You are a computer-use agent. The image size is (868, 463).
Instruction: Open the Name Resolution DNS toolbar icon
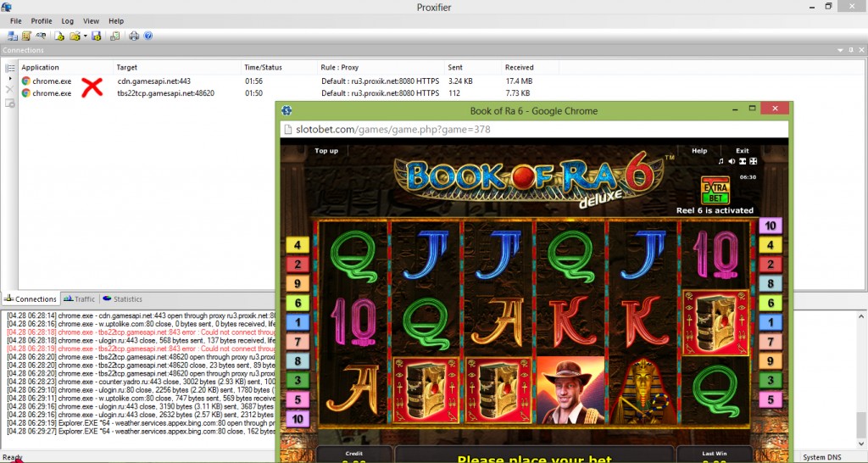(x=41, y=36)
